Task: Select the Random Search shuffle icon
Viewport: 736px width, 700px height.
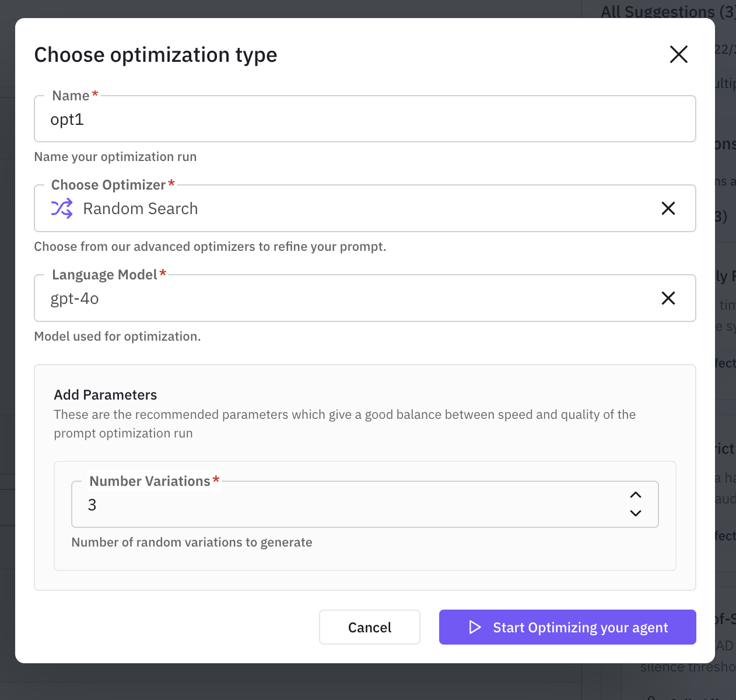Action: point(62,208)
